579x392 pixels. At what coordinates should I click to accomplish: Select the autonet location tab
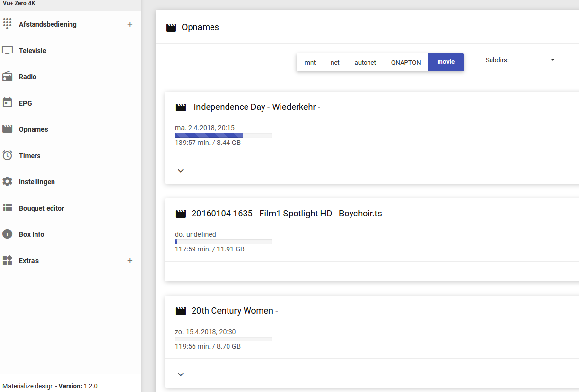point(365,62)
